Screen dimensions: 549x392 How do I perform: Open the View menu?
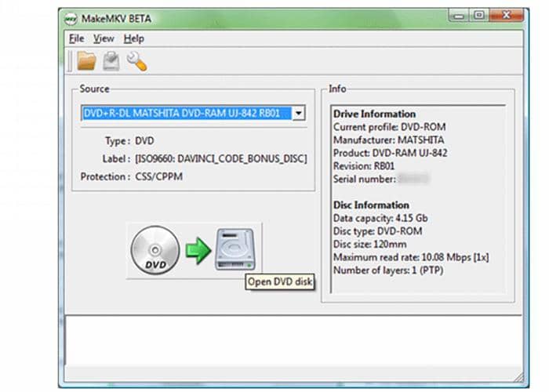(x=104, y=38)
